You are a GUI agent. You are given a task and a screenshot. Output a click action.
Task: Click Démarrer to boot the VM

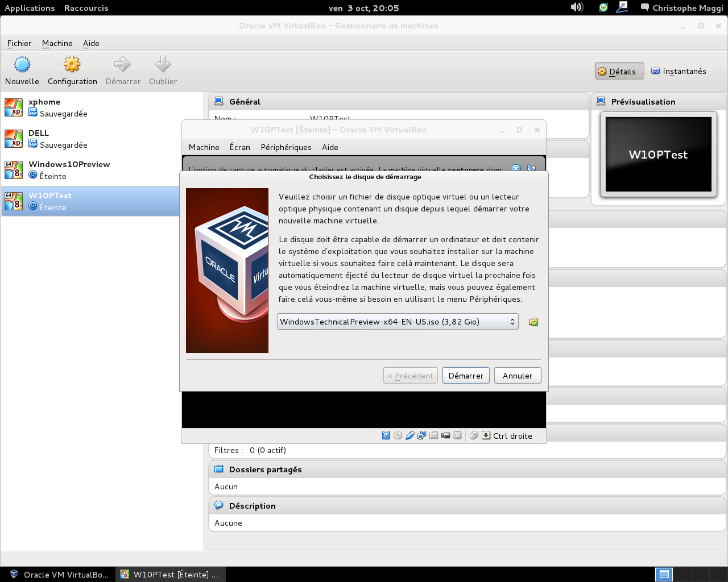[x=466, y=376]
